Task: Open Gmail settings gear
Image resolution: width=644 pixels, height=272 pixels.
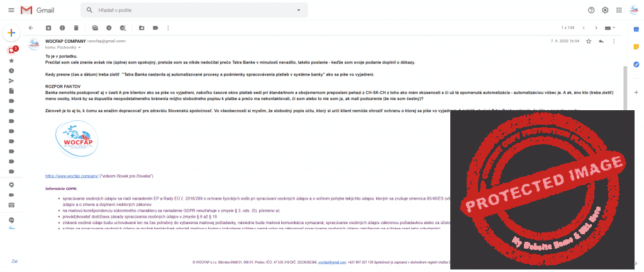Action: coord(605,10)
